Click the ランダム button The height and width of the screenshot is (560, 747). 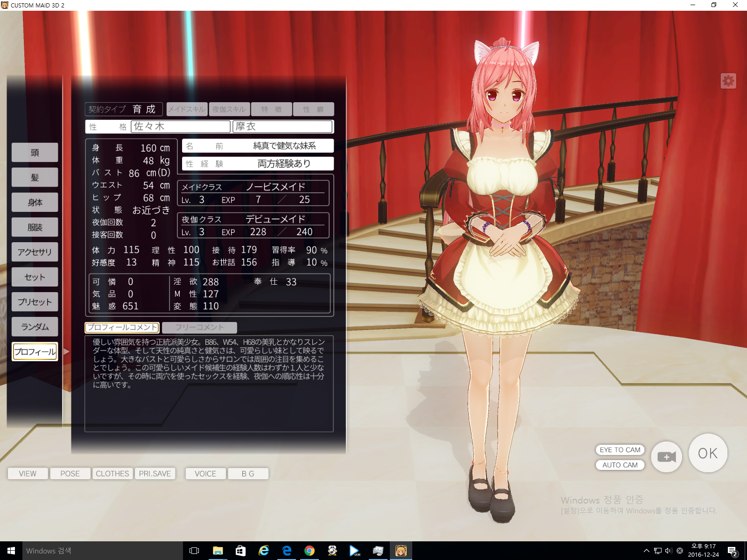tap(35, 327)
